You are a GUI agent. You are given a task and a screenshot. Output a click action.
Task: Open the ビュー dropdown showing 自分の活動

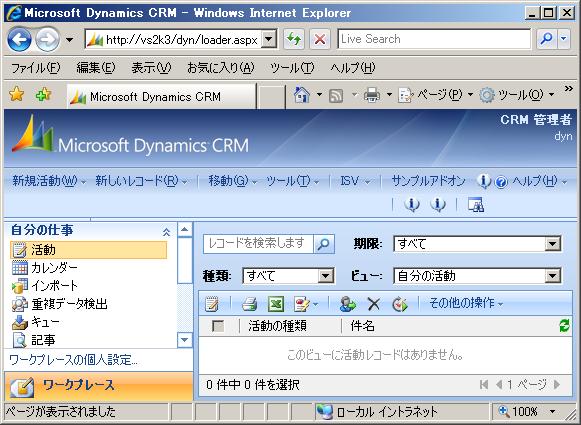point(477,276)
